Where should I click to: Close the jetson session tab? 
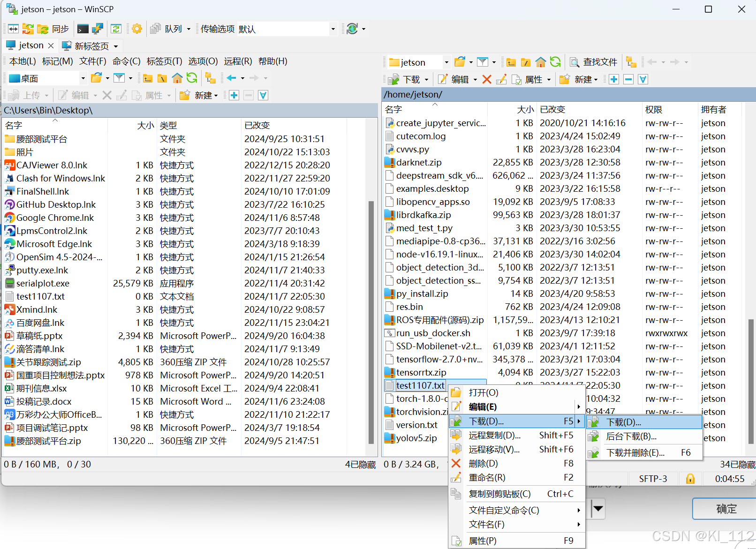pyautogui.click(x=51, y=46)
